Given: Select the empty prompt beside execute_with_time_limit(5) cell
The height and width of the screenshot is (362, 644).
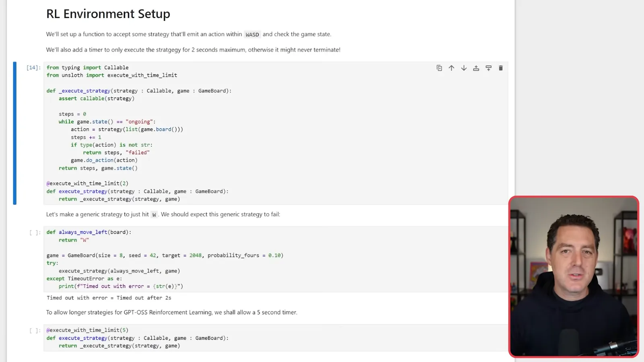Looking at the screenshot, I should pyautogui.click(x=35, y=331).
